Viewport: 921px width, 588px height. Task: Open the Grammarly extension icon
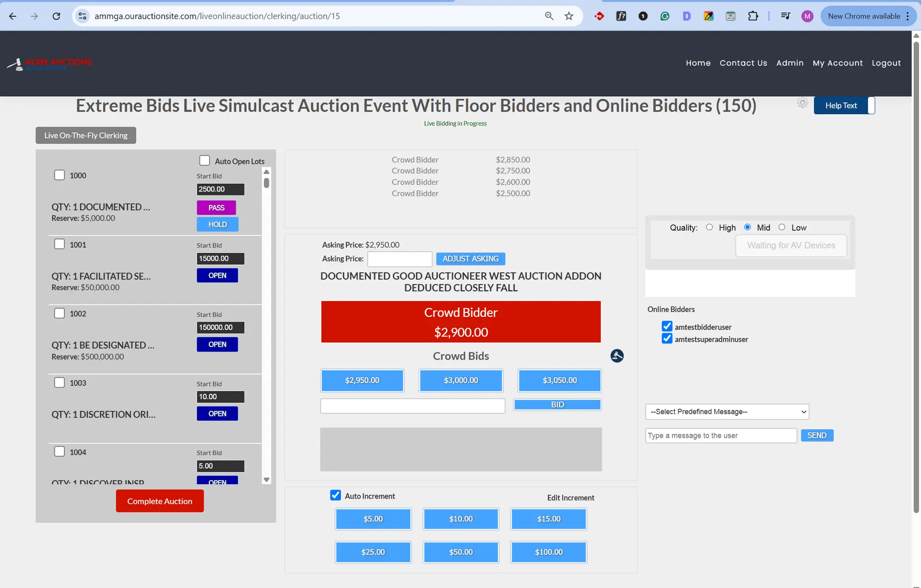(665, 16)
